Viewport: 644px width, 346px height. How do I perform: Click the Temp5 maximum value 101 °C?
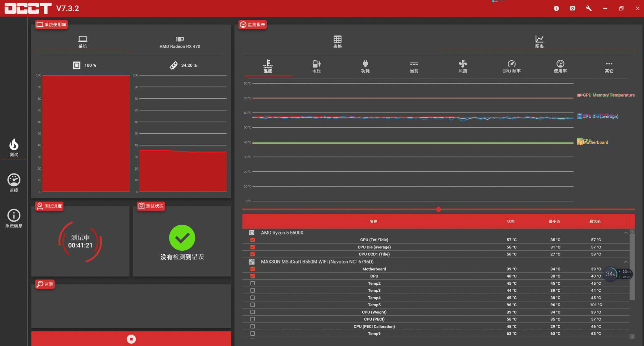pyautogui.click(x=596, y=305)
